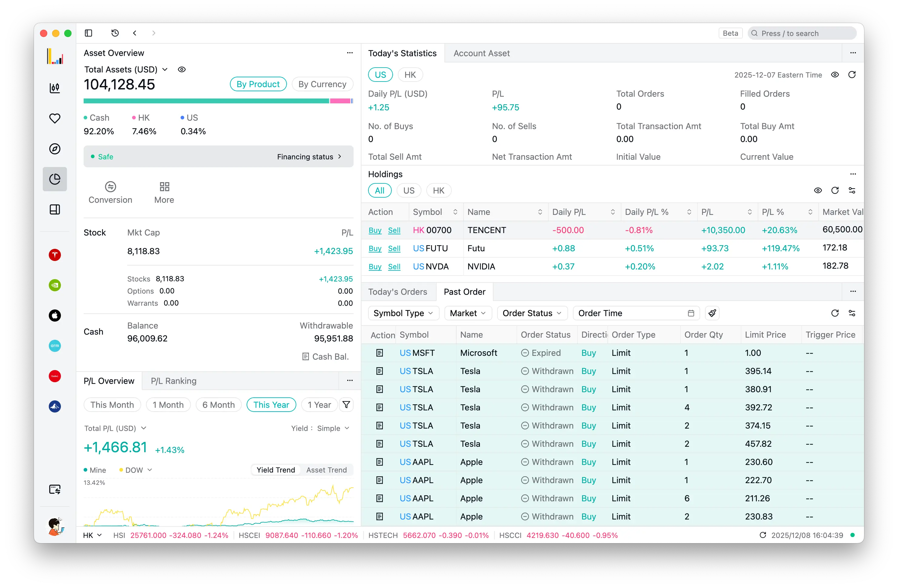Click the Sell link for TENCENT
This screenshot has height=588, width=898.
click(x=394, y=230)
